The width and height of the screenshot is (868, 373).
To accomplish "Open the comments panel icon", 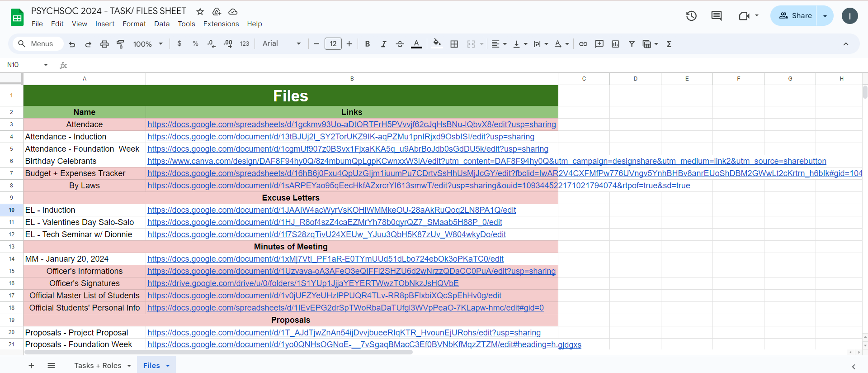I will [717, 16].
